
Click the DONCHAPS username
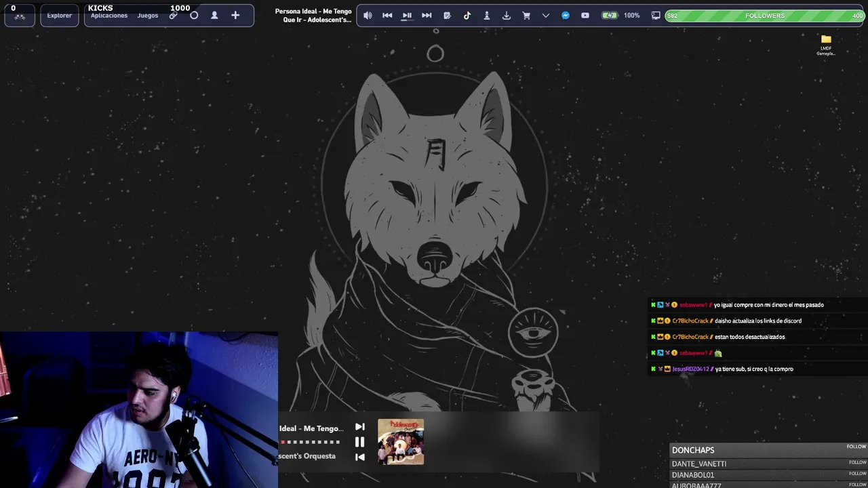(693, 450)
